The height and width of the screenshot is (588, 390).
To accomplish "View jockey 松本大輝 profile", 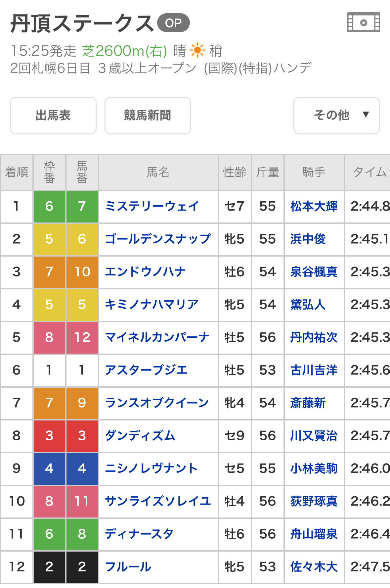I will click(314, 206).
